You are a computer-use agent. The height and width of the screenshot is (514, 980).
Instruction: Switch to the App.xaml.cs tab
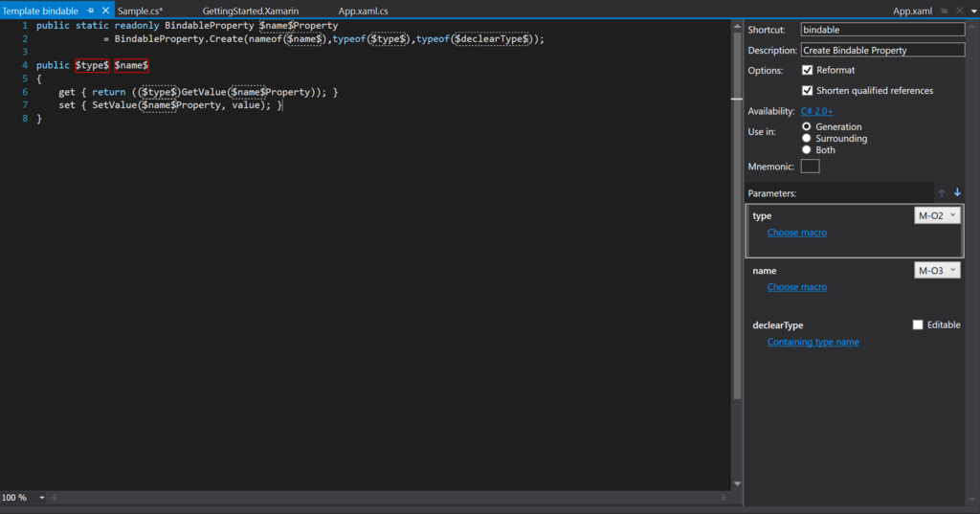tap(363, 11)
